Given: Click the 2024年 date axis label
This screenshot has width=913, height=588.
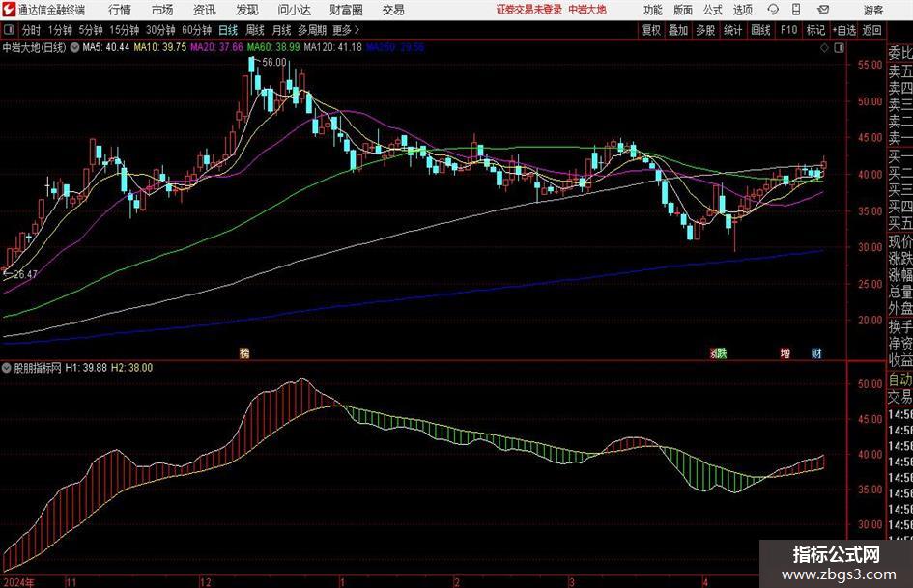Looking at the screenshot, I should pos(18,582).
